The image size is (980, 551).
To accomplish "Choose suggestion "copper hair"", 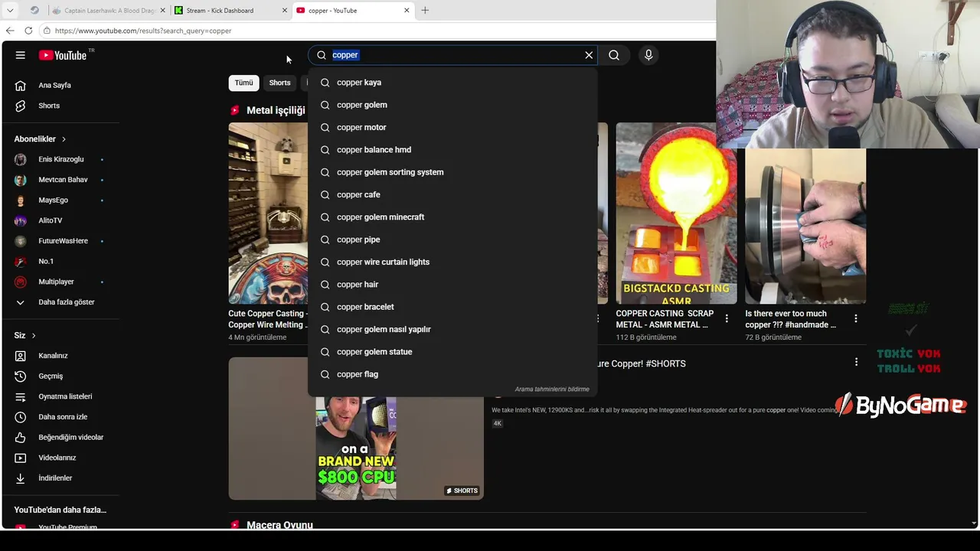I will click(452, 285).
